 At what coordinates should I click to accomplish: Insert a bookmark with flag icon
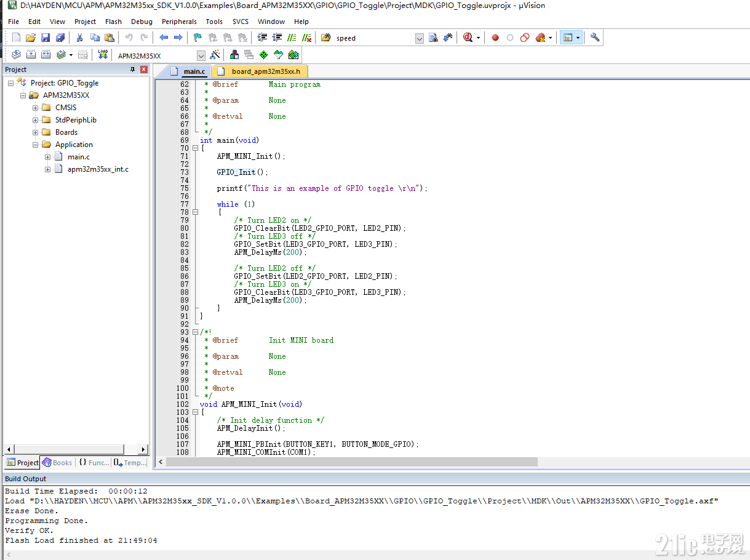click(197, 38)
